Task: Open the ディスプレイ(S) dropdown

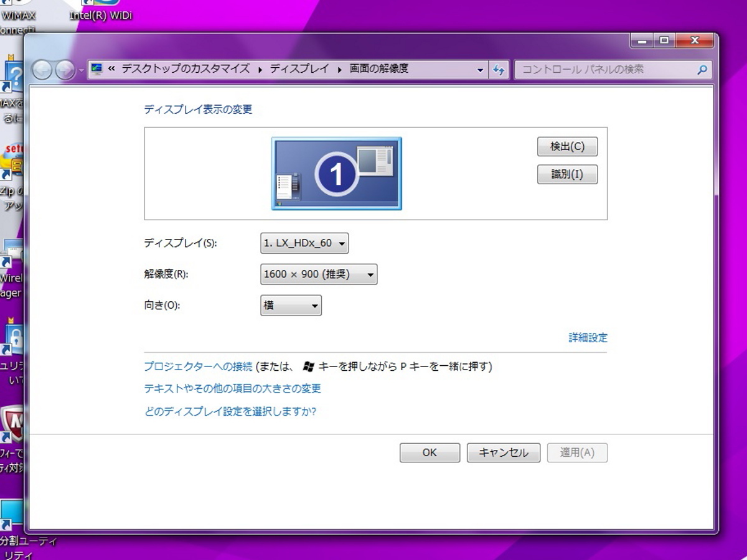Action: 304,243
